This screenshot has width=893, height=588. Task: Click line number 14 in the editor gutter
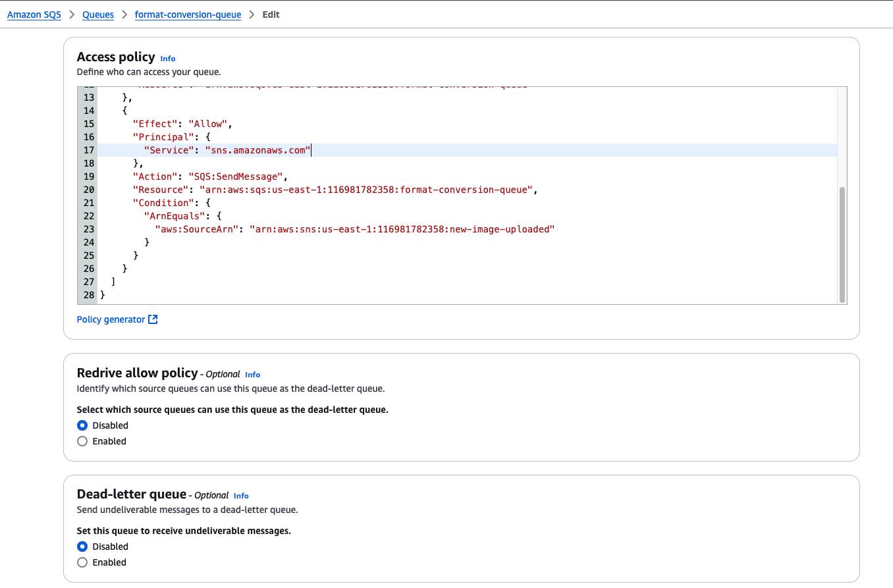pyautogui.click(x=88, y=111)
